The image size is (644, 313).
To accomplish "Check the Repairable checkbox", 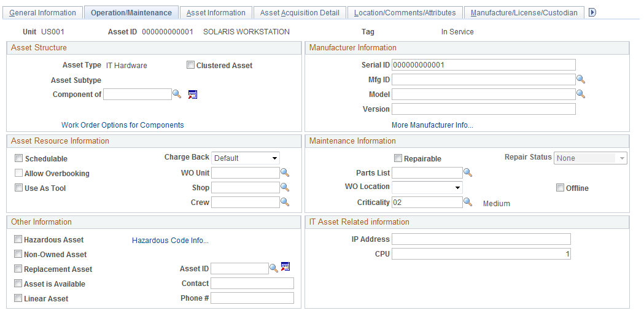I will point(398,158).
